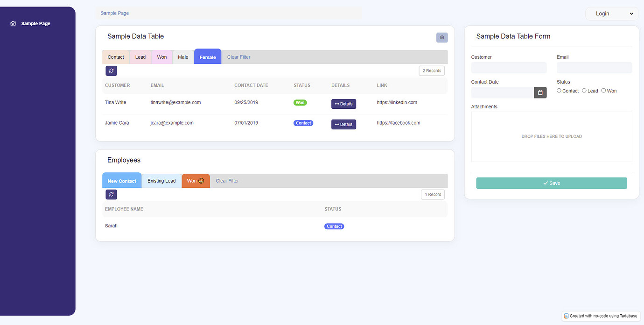Click the 1 Record counter

433,194
